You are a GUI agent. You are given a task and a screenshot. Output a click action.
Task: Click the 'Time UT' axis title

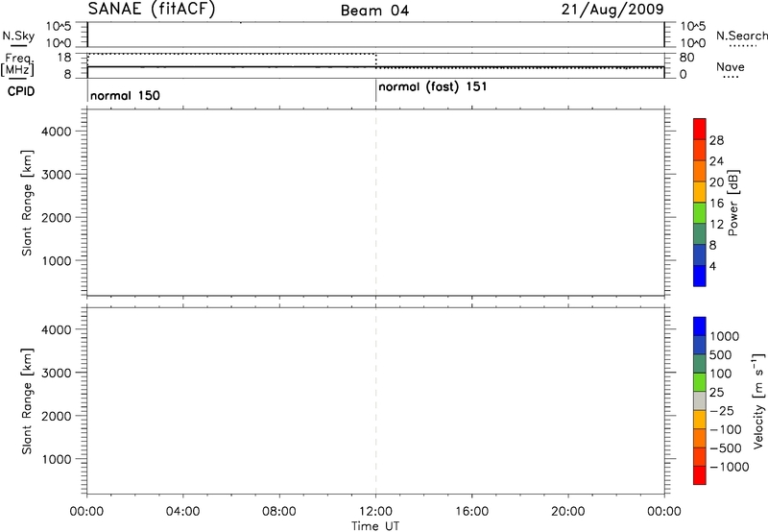tap(375, 526)
